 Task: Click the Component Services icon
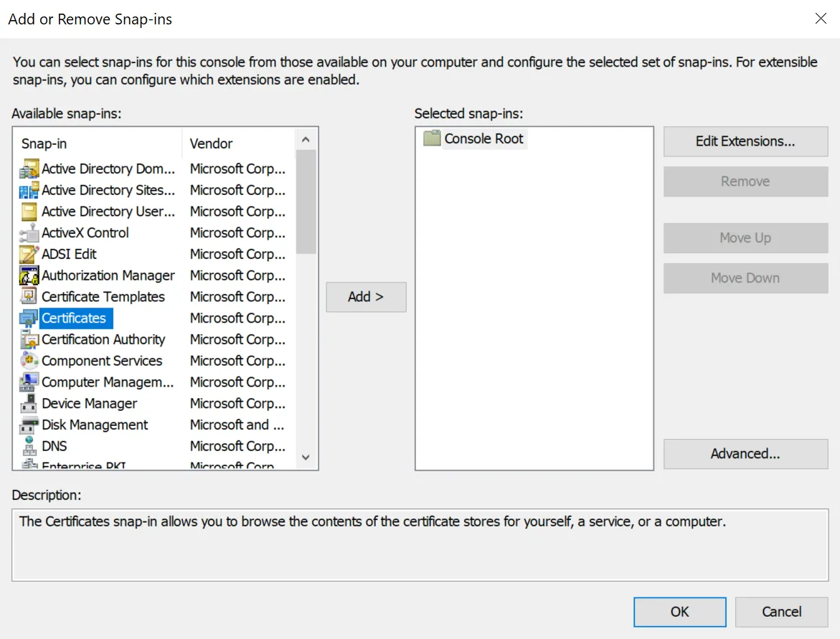coord(29,361)
